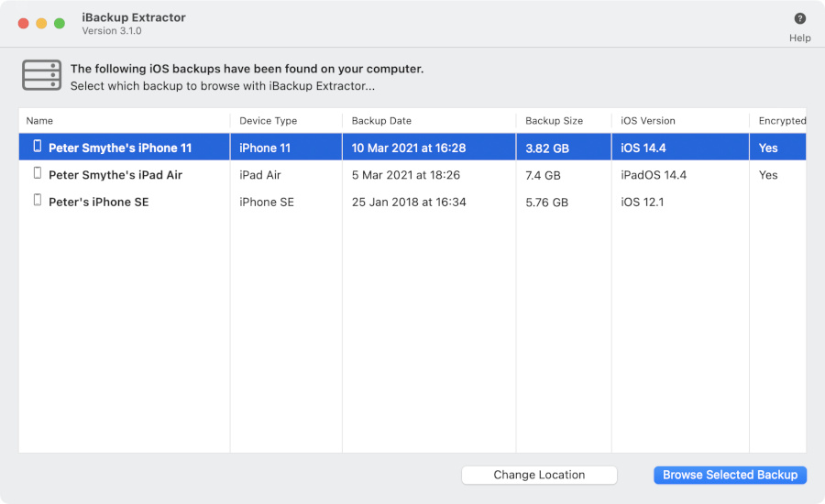Viewport: 825px width, 504px height.
Task: Open the Help question mark icon
Action: click(x=799, y=18)
